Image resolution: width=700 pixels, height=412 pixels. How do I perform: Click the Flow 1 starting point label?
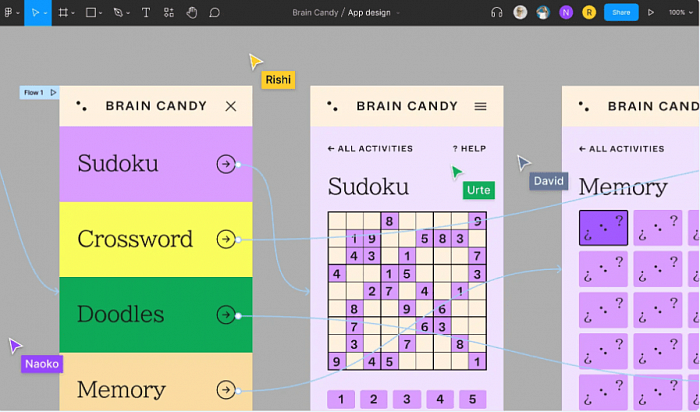click(x=39, y=92)
